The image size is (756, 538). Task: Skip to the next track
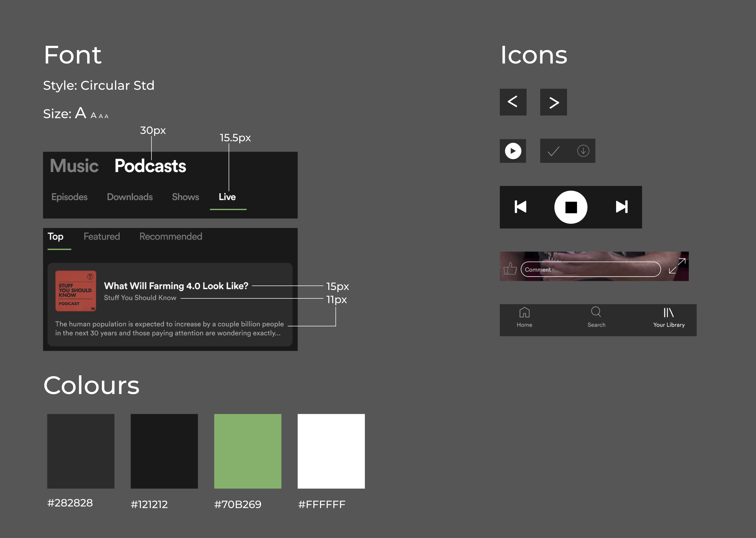coord(622,207)
